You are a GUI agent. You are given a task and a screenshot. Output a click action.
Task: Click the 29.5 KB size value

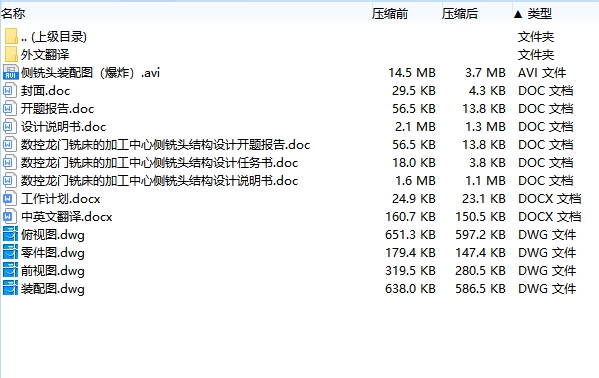pos(414,91)
